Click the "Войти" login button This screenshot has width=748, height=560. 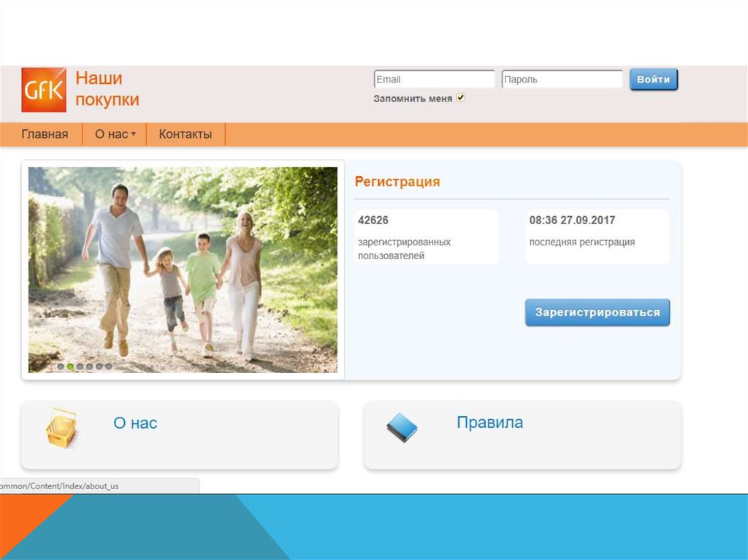coord(654,79)
